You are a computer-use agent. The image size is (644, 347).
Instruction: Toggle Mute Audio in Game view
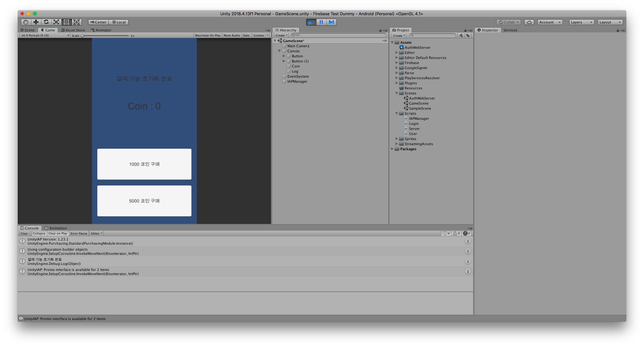click(232, 35)
